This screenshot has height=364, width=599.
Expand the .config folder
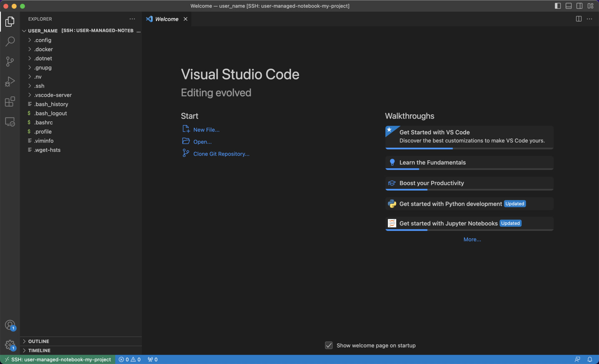pos(43,40)
